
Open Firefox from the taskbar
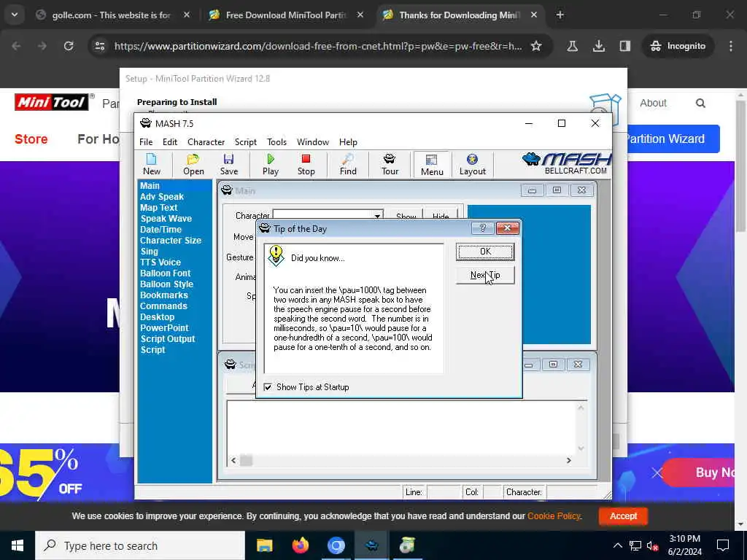click(300, 545)
